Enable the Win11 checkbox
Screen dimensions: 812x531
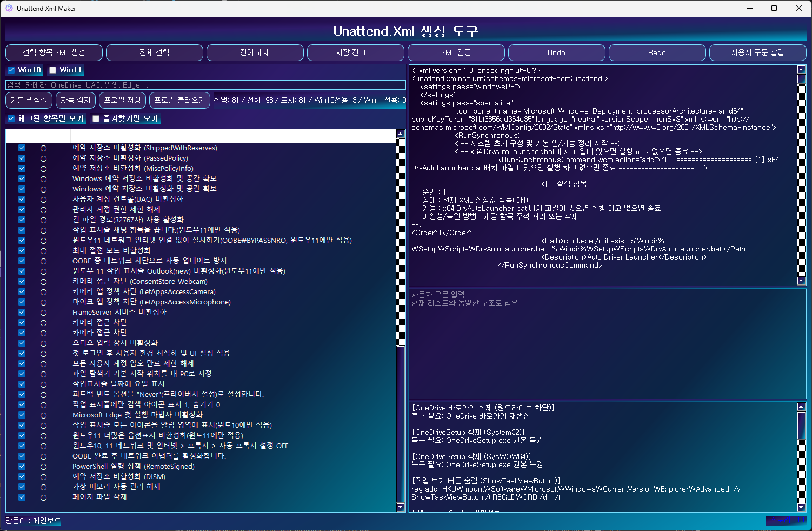[53, 70]
